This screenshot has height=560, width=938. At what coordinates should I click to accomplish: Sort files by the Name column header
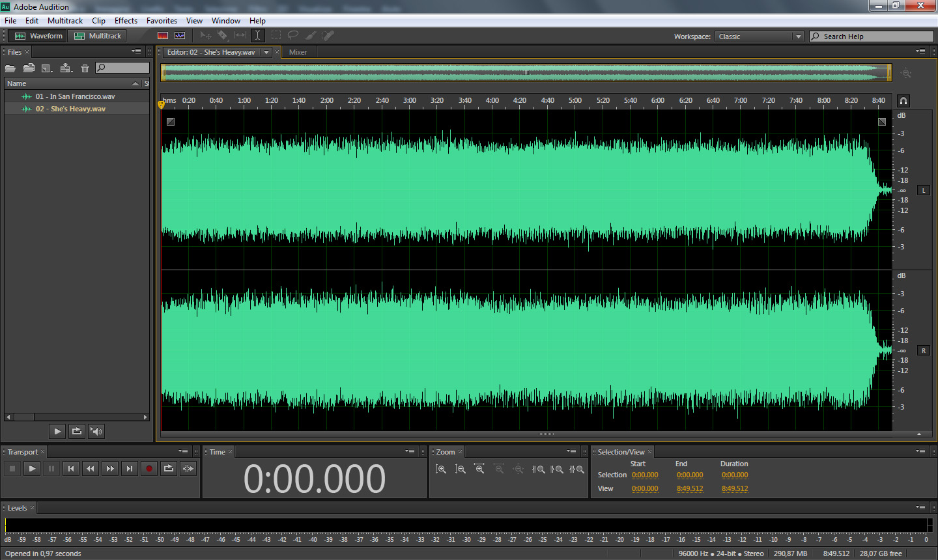[72, 83]
